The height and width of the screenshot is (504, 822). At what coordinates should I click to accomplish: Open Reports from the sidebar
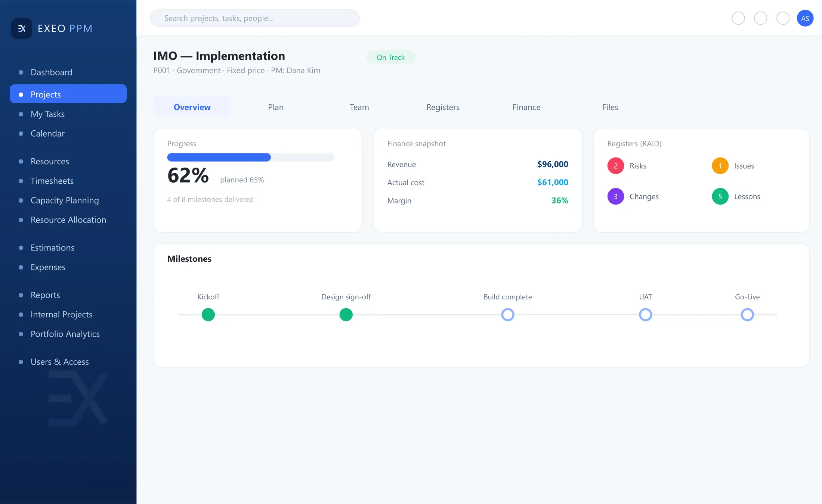click(68, 295)
